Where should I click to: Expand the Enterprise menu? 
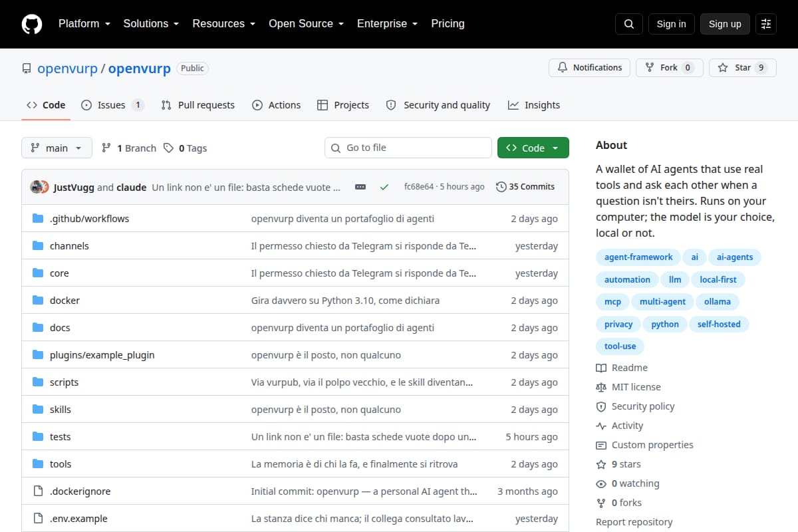click(x=387, y=24)
